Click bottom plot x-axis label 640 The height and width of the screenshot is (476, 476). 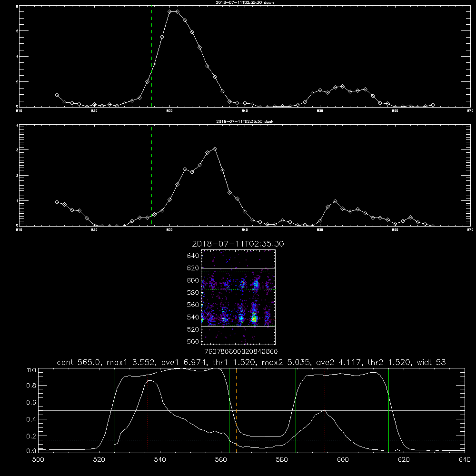(x=465, y=460)
